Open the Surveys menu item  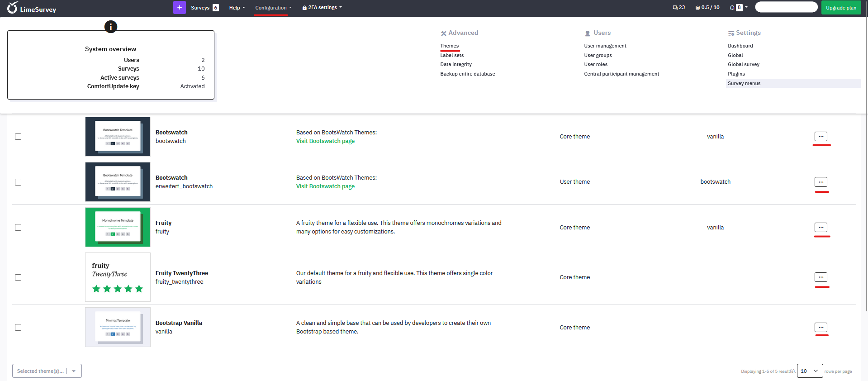[200, 8]
